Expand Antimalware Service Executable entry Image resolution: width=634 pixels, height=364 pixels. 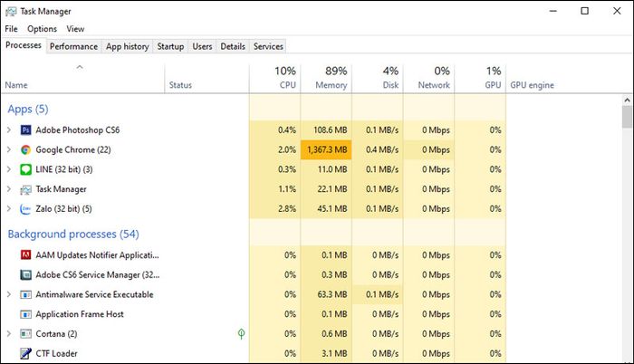[9, 294]
